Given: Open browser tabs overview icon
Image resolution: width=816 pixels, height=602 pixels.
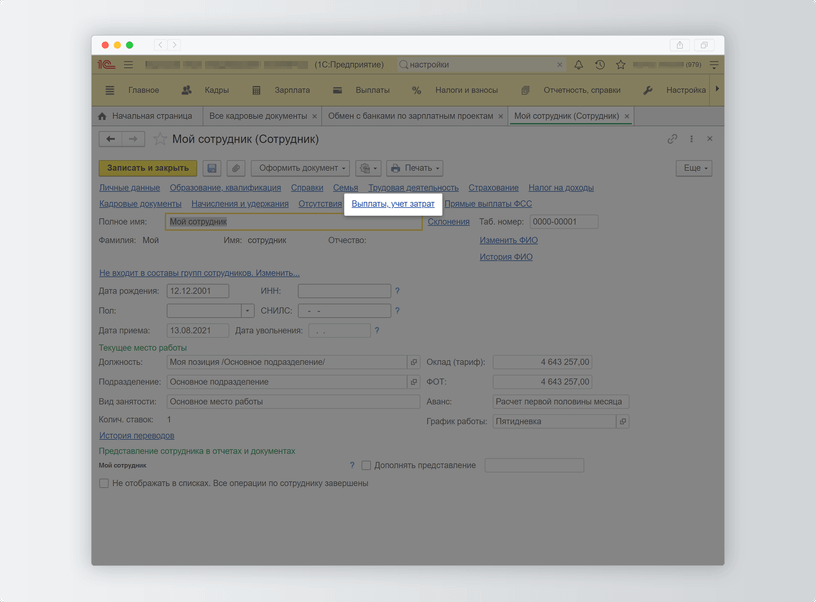Looking at the screenshot, I should pos(704,45).
